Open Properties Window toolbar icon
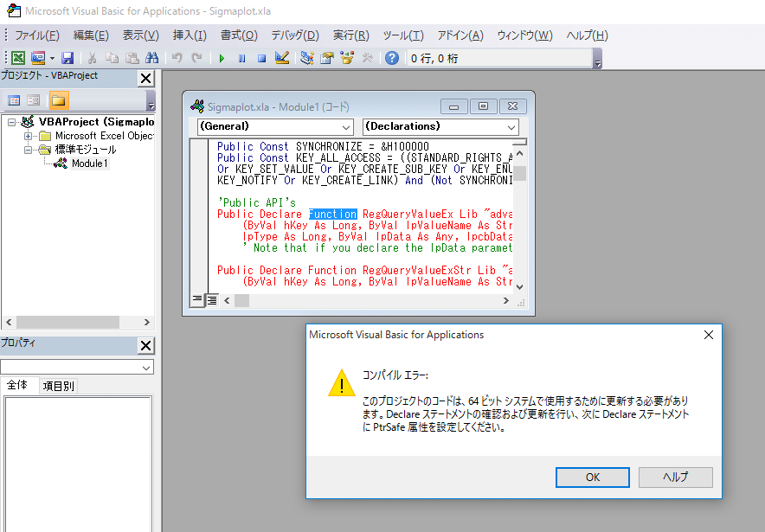This screenshot has height=532, width=765. coord(327,59)
